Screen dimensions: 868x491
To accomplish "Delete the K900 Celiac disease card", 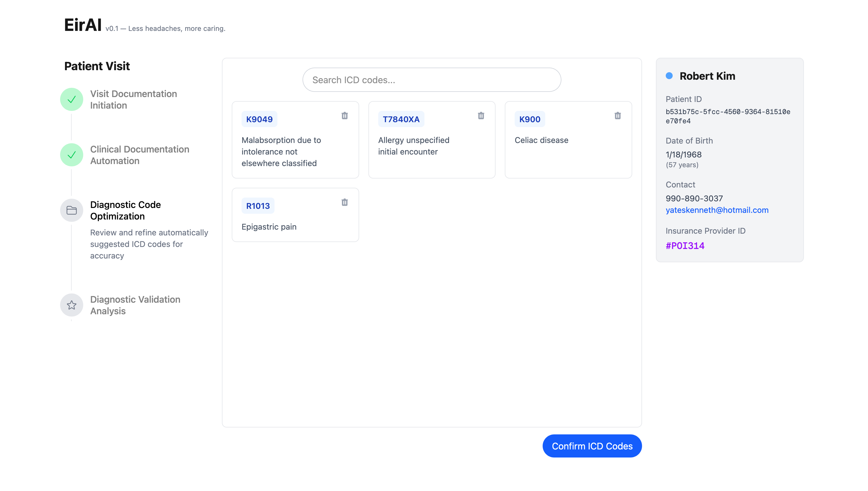I will pos(617,116).
